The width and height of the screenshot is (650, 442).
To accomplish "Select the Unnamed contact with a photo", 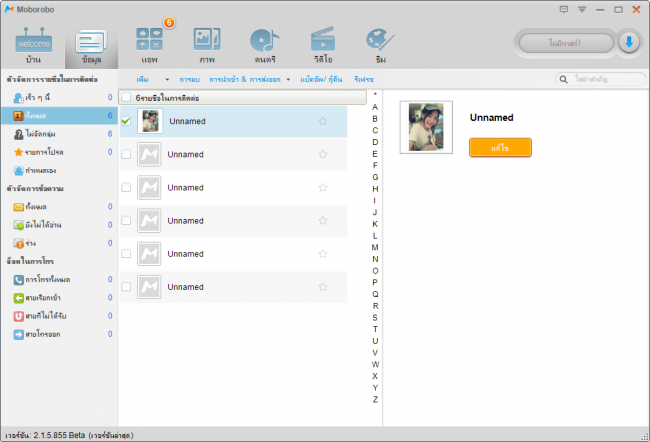I will pyautogui.click(x=233, y=121).
